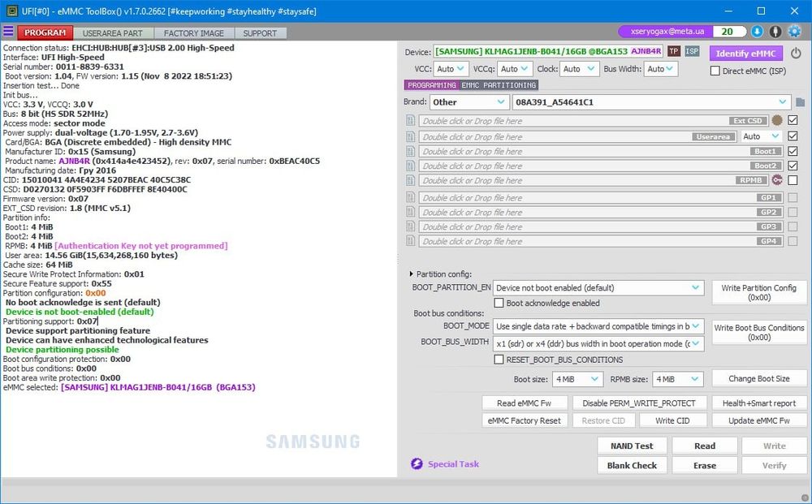Click the file icon on the RPMB row
This screenshot has width=812, height=504.
(x=411, y=180)
